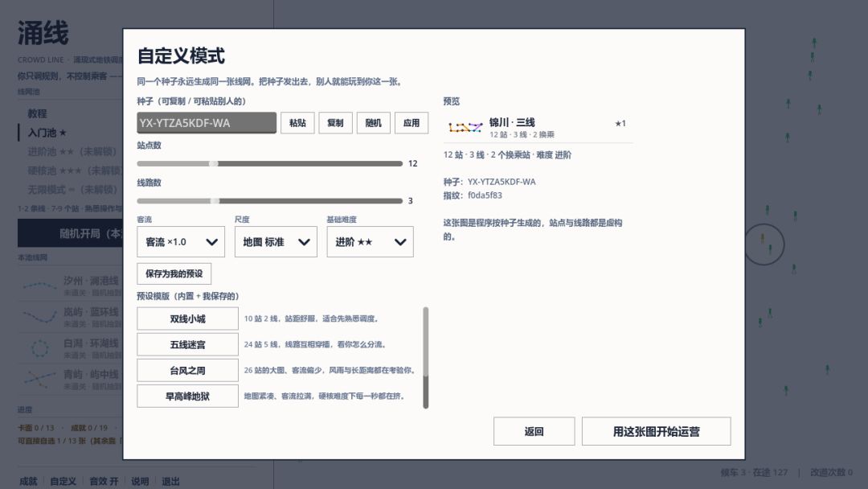868x489 pixels.
Task: Open 自定义 custom mode in bottom bar
Action: coord(63,481)
